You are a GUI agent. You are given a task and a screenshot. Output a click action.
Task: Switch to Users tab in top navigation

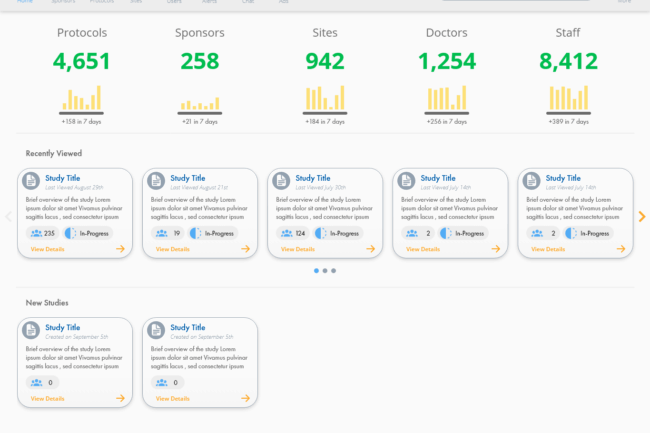175,2
